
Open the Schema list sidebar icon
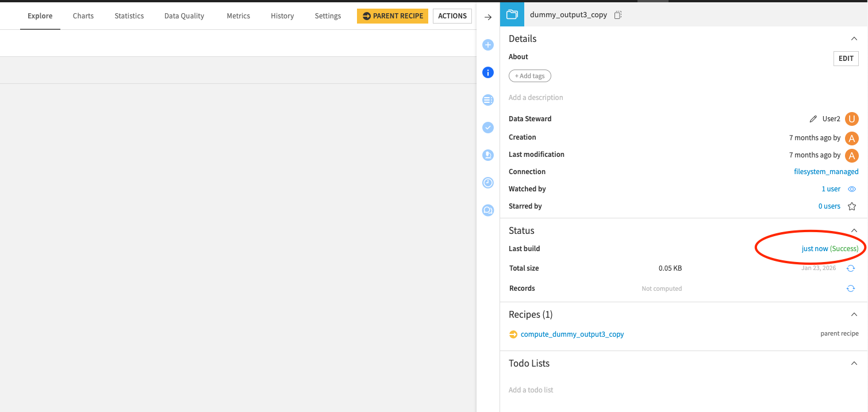[488, 100]
